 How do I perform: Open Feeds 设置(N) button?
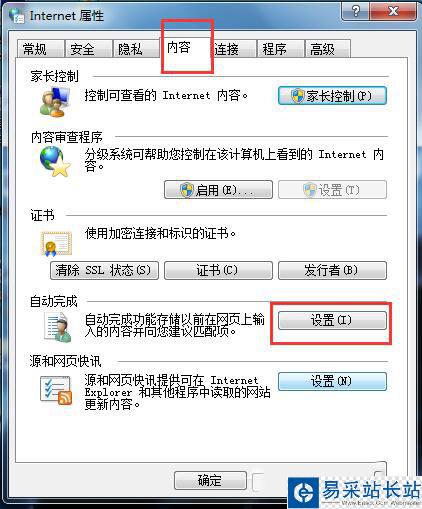pos(332,381)
